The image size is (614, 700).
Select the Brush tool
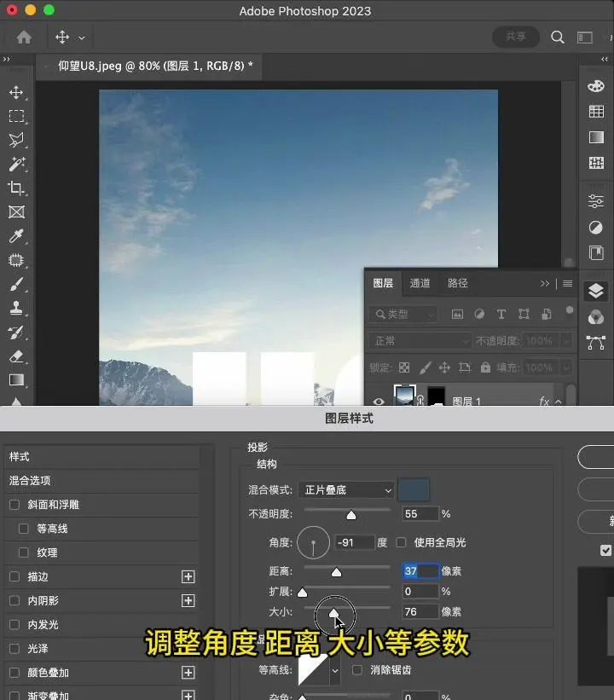pyautogui.click(x=16, y=284)
